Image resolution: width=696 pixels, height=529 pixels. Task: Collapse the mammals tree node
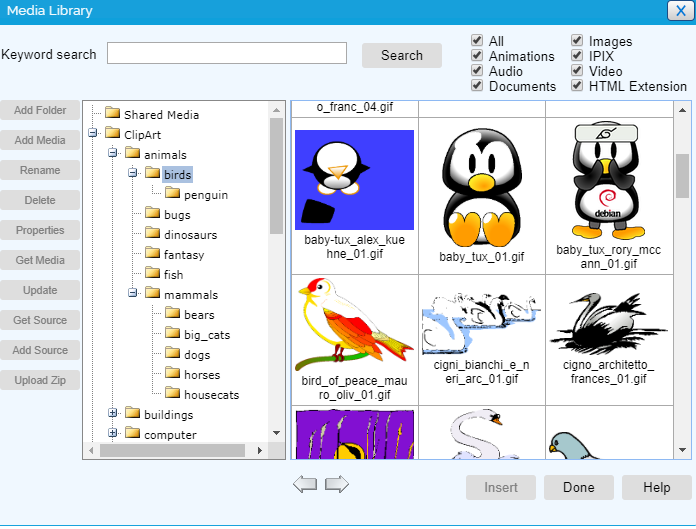(x=133, y=292)
